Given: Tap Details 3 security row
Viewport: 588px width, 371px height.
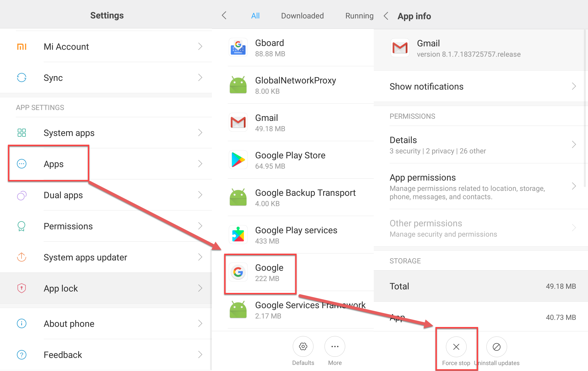Looking at the screenshot, I should click(x=481, y=145).
